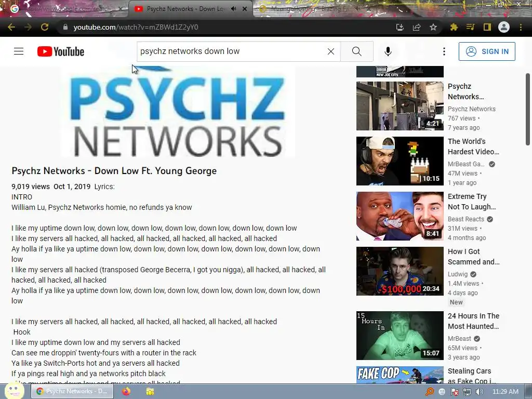Click the New badge under Ludwig video
Viewport: 532px width, 399px height.
pyautogui.click(x=456, y=302)
